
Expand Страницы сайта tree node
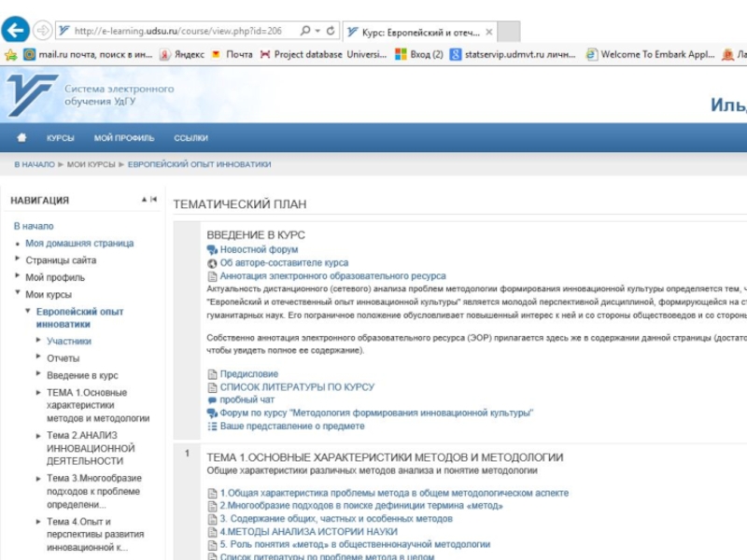pos(17,259)
